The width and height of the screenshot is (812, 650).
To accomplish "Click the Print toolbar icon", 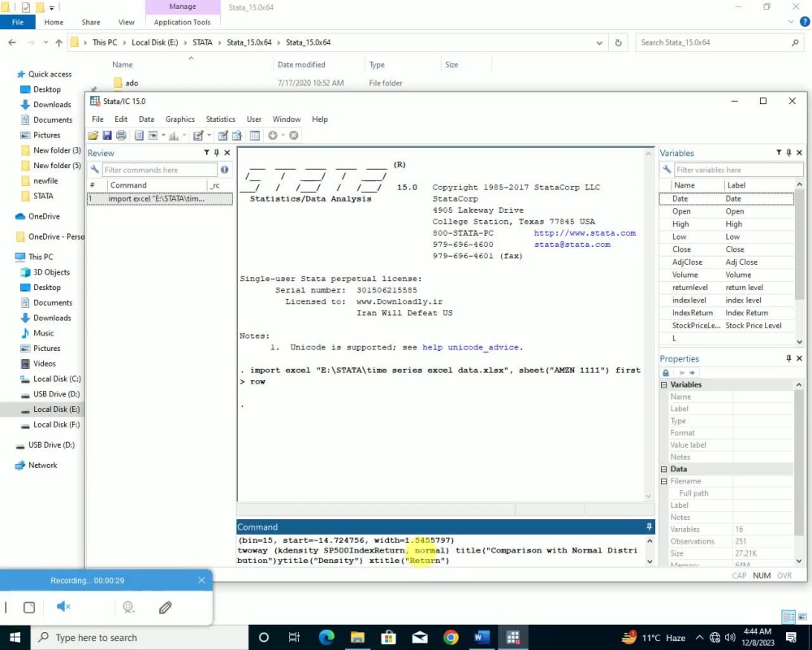I will point(121,135).
